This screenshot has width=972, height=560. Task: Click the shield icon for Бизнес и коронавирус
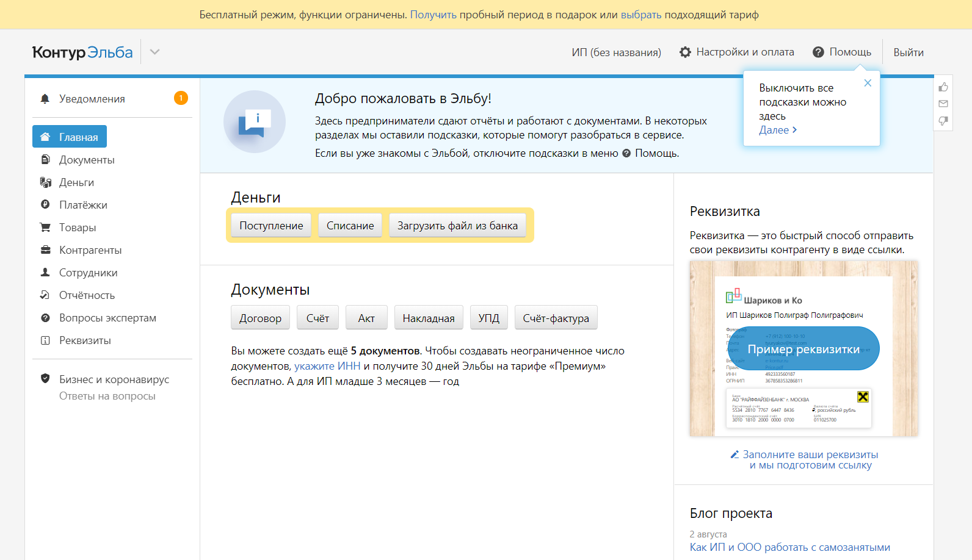coord(45,378)
